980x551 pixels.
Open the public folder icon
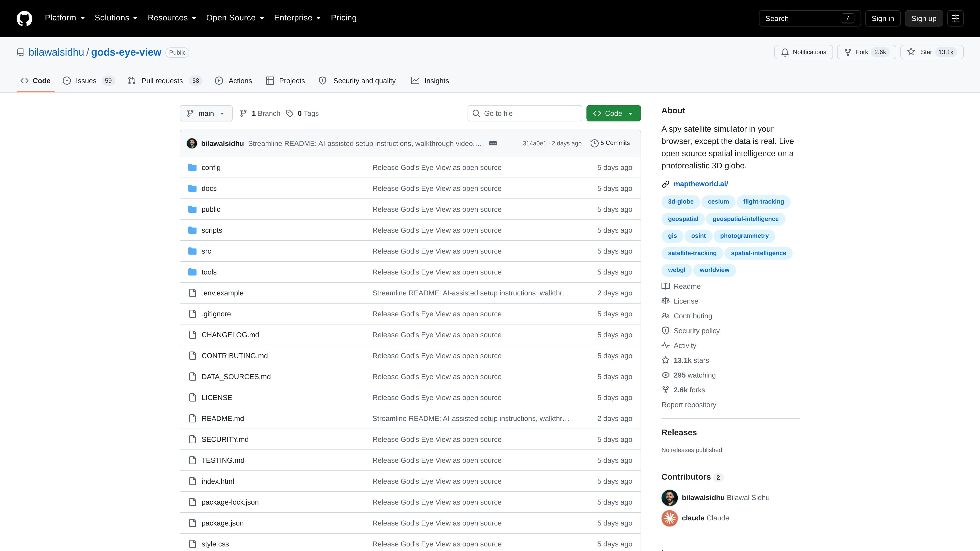[192, 209]
